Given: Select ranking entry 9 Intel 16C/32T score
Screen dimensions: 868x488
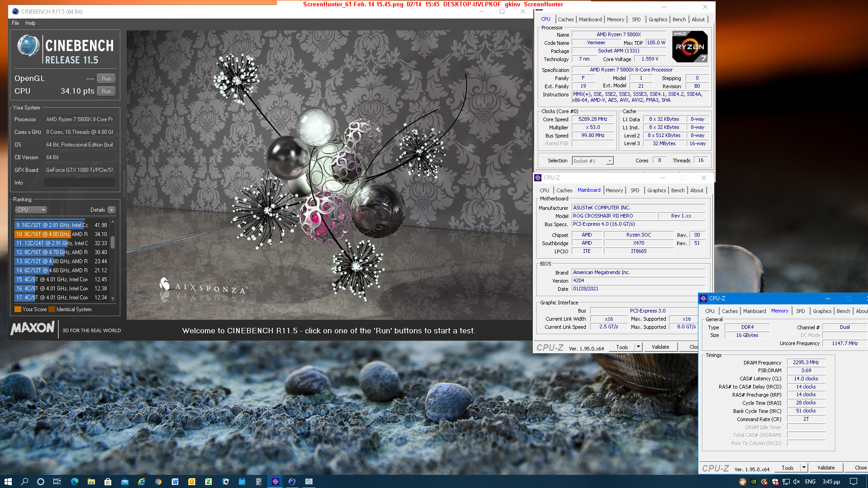Looking at the screenshot, I should (x=62, y=225).
